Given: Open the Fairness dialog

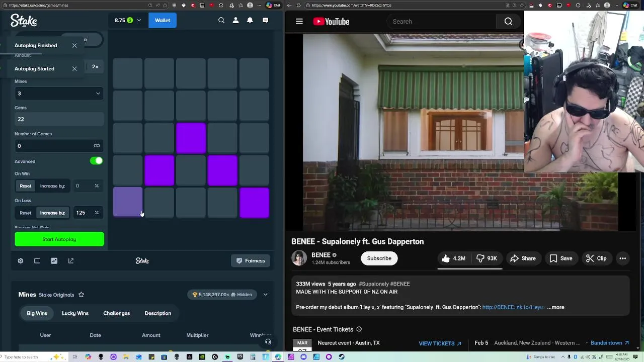Looking at the screenshot, I should pyautogui.click(x=251, y=261).
